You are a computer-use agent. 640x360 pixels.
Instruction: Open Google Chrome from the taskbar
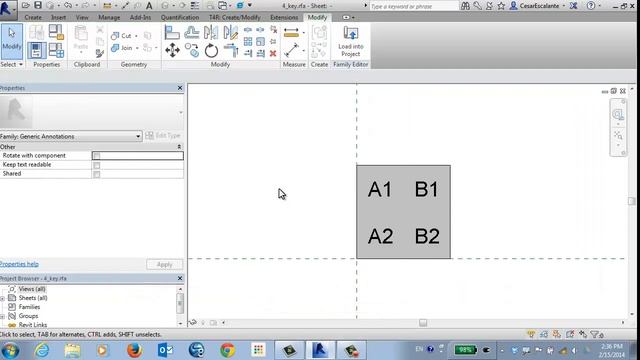click(227, 350)
